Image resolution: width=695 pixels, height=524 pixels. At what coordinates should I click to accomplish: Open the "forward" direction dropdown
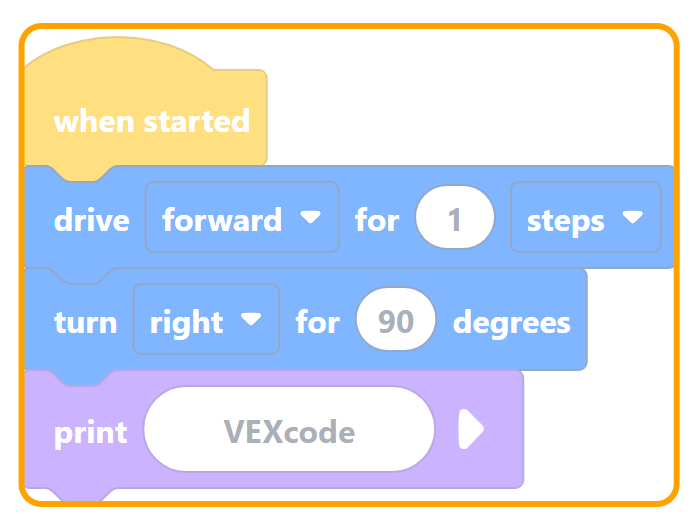coord(241,218)
